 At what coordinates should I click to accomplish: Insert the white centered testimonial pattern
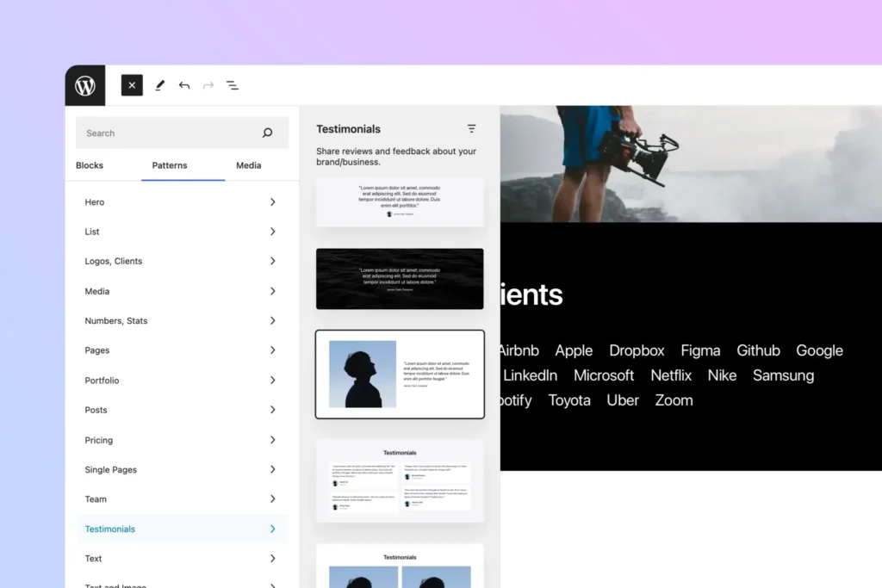click(x=400, y=202)
